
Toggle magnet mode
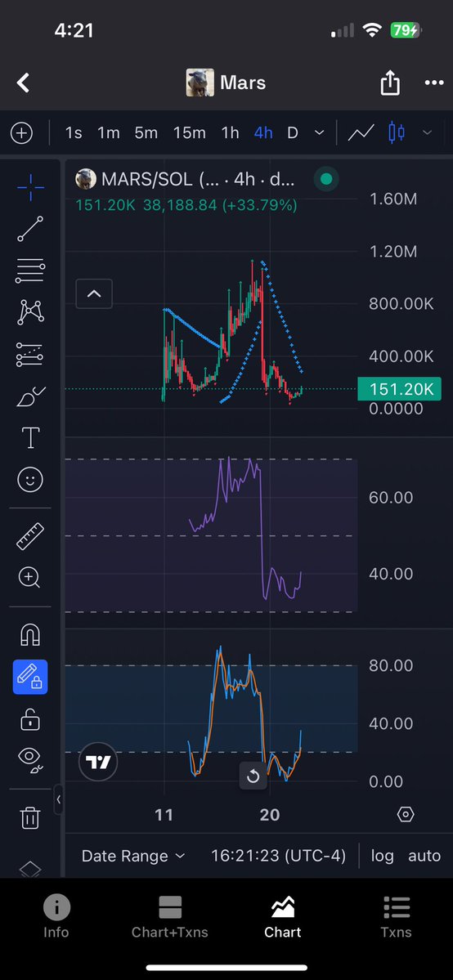click(30, 635)
